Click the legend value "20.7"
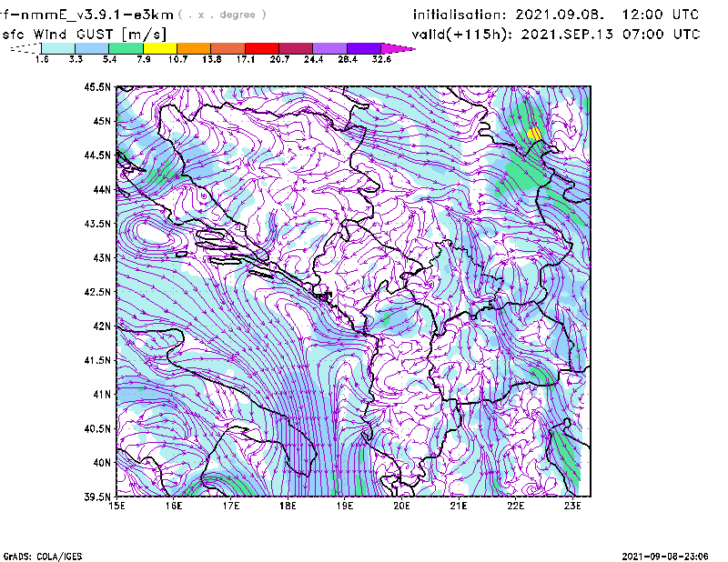Viewport: 728px width, 562px height. (x=279, y=59)
